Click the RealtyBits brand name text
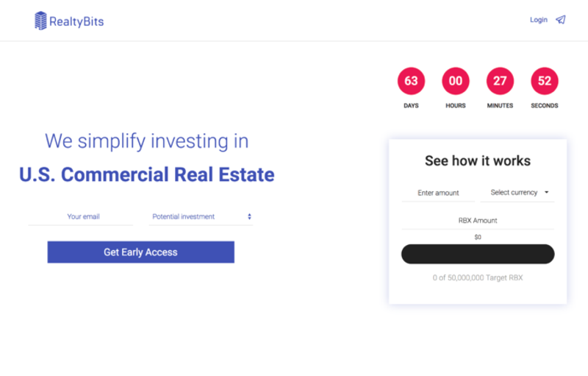Screen dimensions: 588x376 point(76,21)
